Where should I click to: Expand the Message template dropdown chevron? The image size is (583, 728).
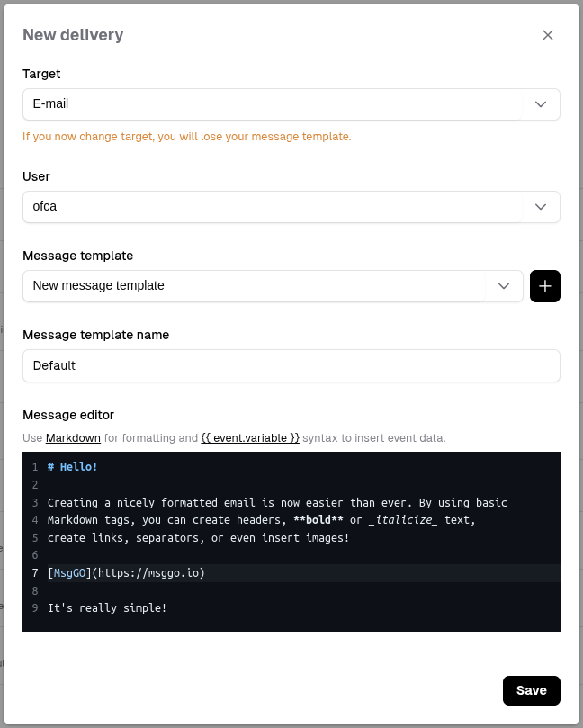coord(503,286)
